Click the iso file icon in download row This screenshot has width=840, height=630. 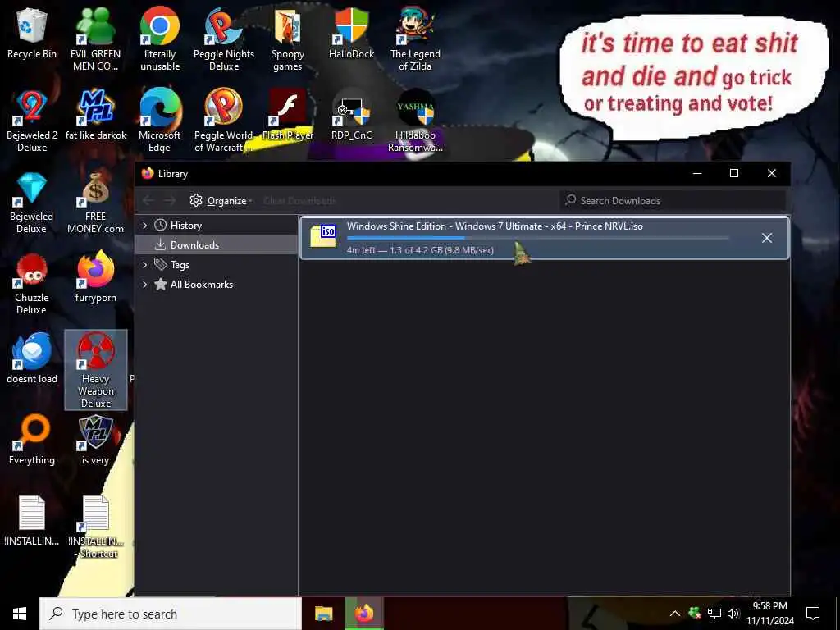[323, 235]
